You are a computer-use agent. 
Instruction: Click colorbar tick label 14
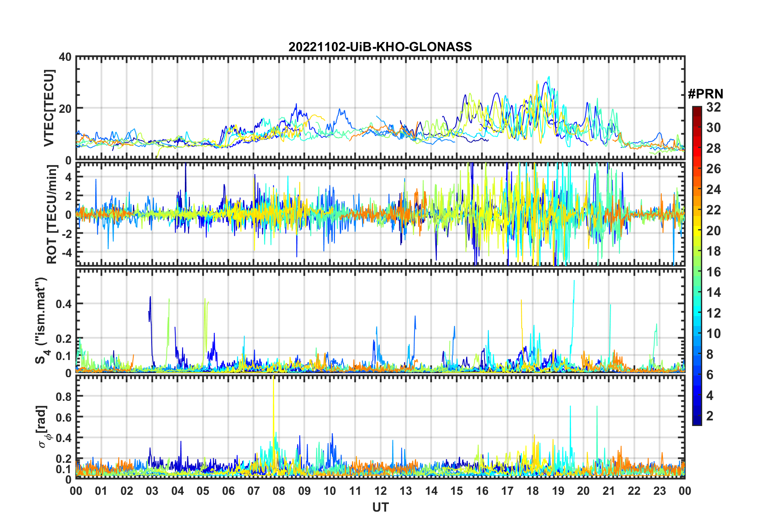coord(713,292)
